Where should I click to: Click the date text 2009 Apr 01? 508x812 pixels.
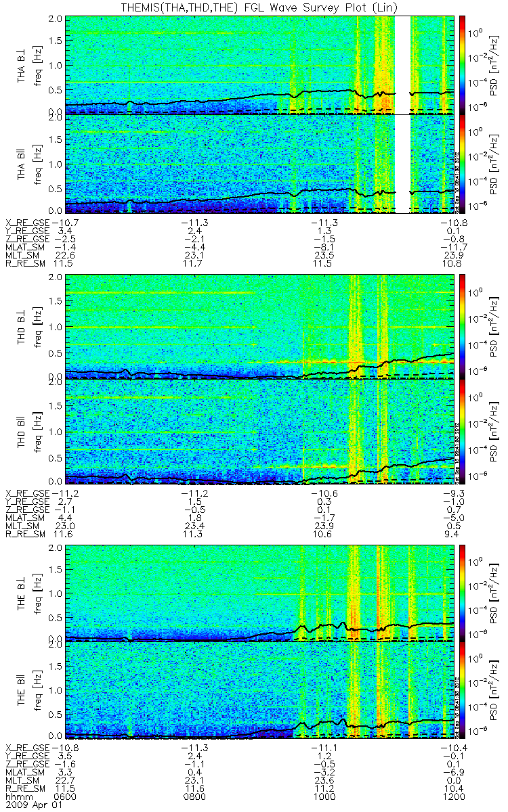pos(33,807)
